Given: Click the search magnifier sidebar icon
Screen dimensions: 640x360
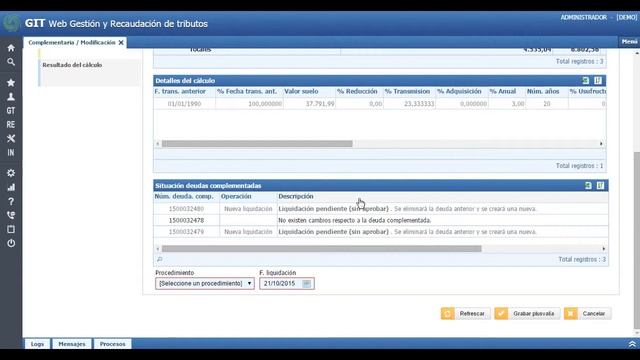Looking at the screenshot, I should [11, 62].
